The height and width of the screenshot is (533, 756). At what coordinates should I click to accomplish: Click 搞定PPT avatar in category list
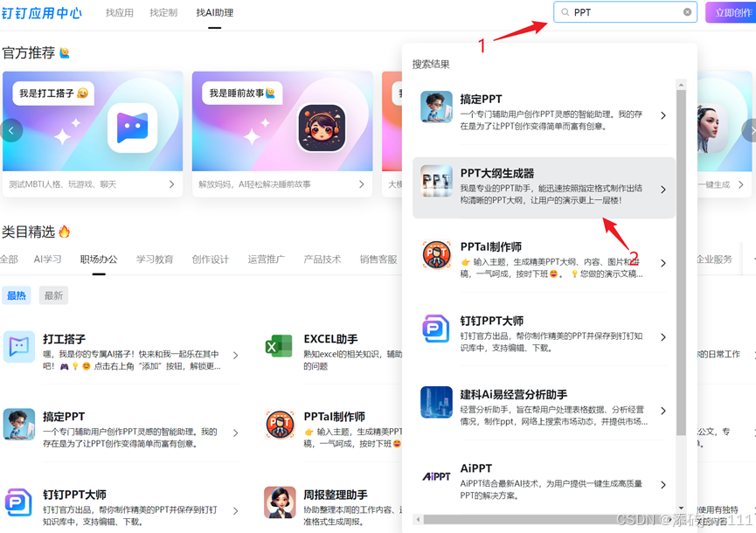(19, 425)
